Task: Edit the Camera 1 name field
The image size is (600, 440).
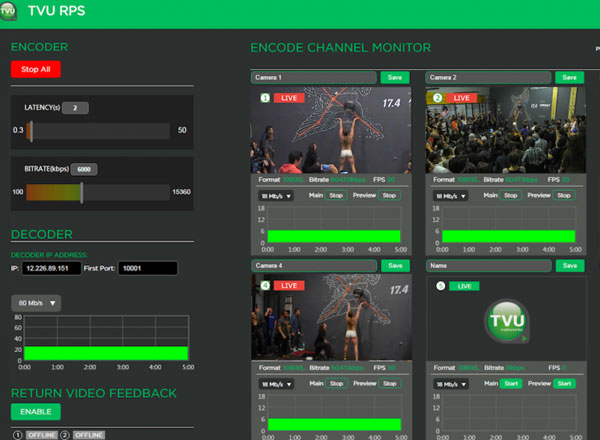Action: [314, 77]
